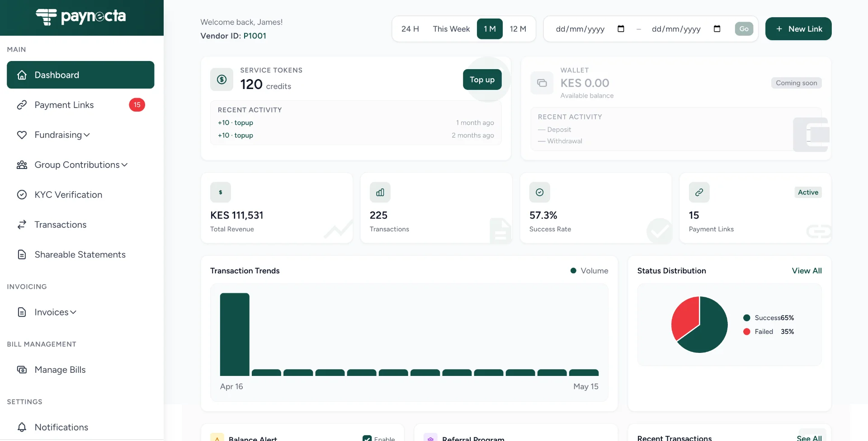Click the New Link button
868x441 pixels.
pyautogui.click(x=798, y=29)
